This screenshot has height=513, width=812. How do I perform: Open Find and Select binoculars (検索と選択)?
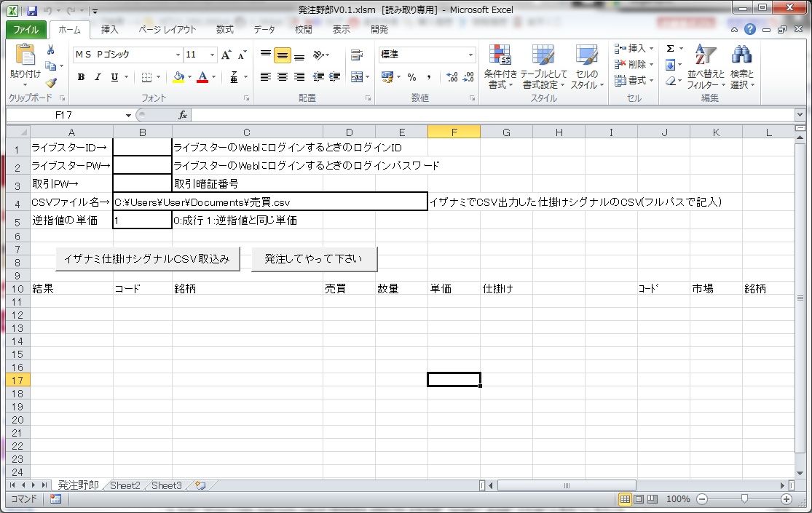pos(742,67)
